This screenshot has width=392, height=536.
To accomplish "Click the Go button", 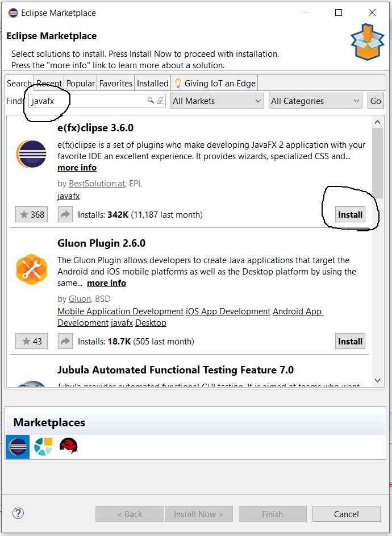I will point(376,101).
